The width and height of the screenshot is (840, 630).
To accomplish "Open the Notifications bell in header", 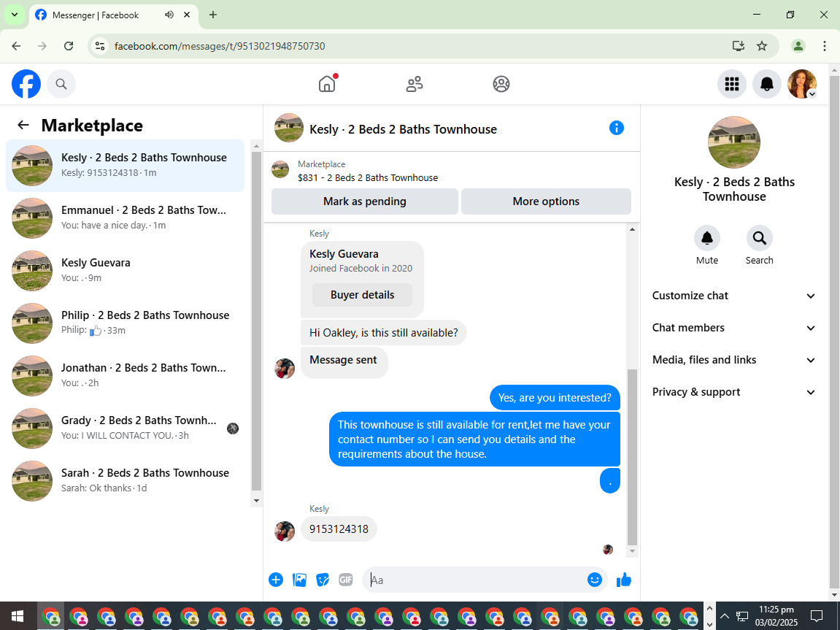I will pos(766,84).
